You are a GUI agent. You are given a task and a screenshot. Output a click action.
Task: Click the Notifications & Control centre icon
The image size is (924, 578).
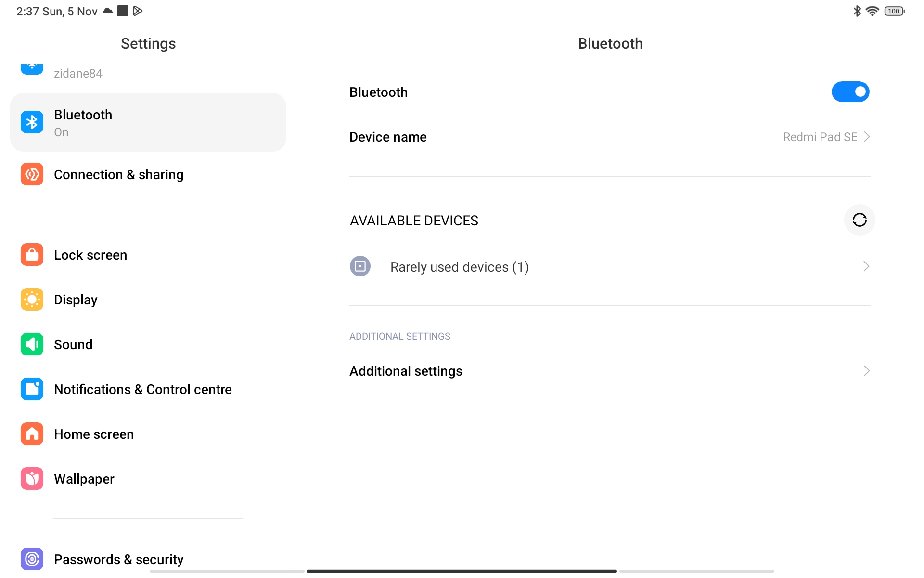click(x=32, y=389)
